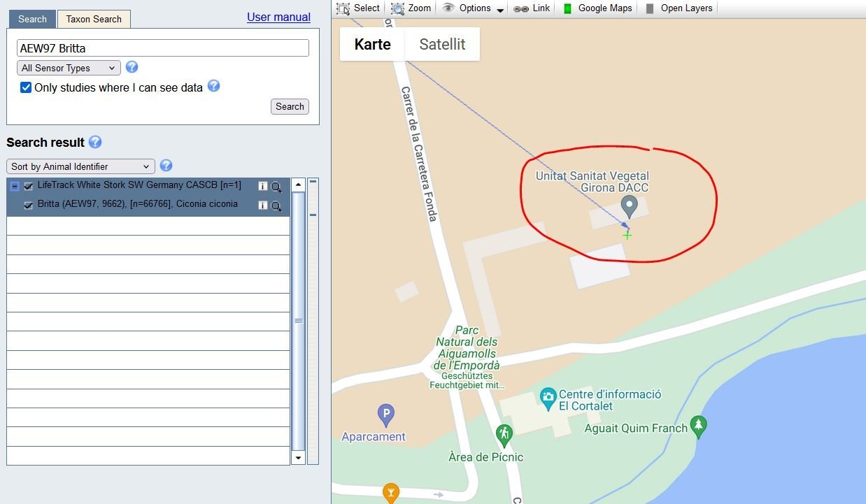This screenshot has height=504, width=866.
Task: Uncheck the LifeTrack White Stork study checkbox
Action: [x=29, y=186]
